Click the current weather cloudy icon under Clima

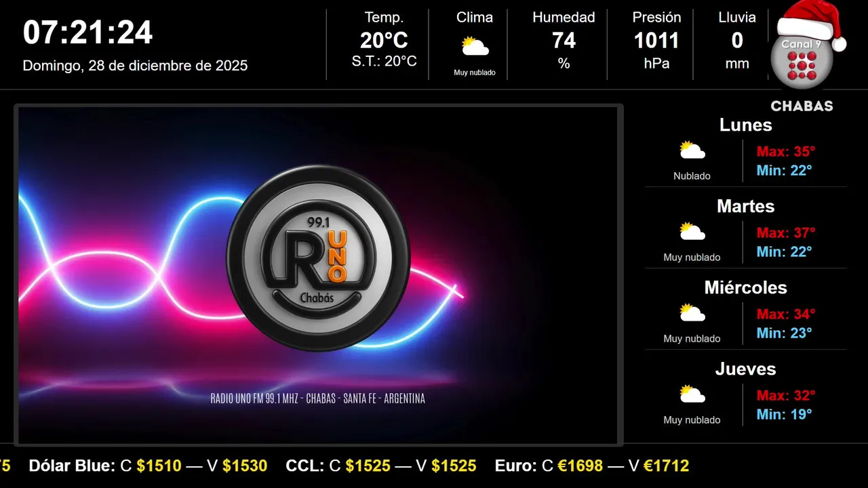tap(475, 47)
